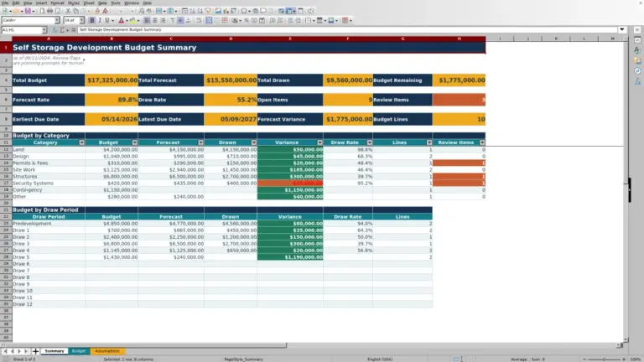Switch to the Budget sheet tab
Screen dimensions: 644x362
click(79, 351)
